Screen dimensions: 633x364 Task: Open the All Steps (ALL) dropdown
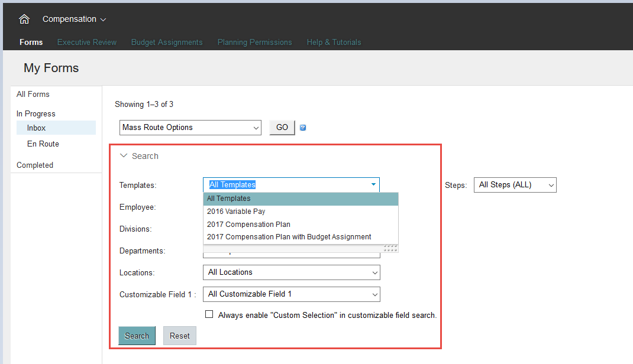515,185
